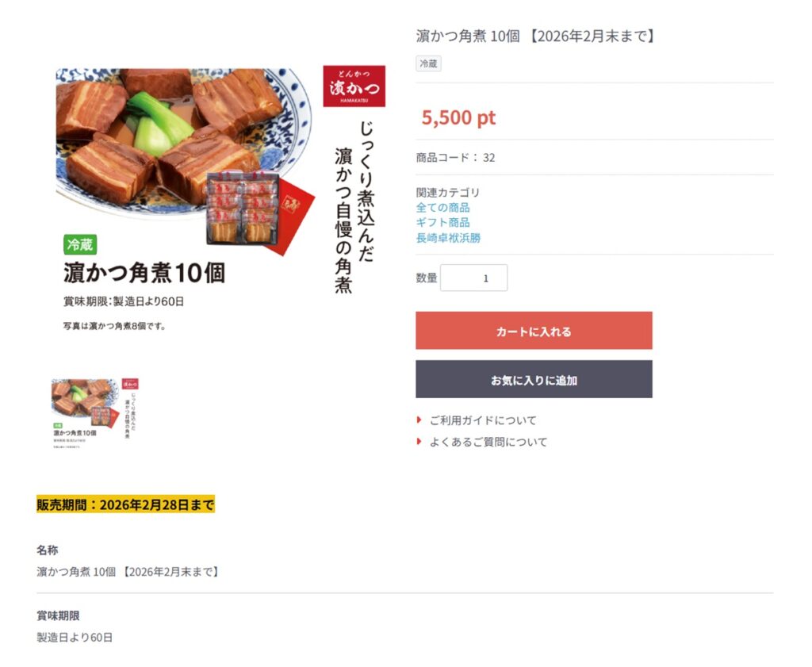
Task: Click the red arrow beside ご利用ガイドについて
Action: pos(419,420)
